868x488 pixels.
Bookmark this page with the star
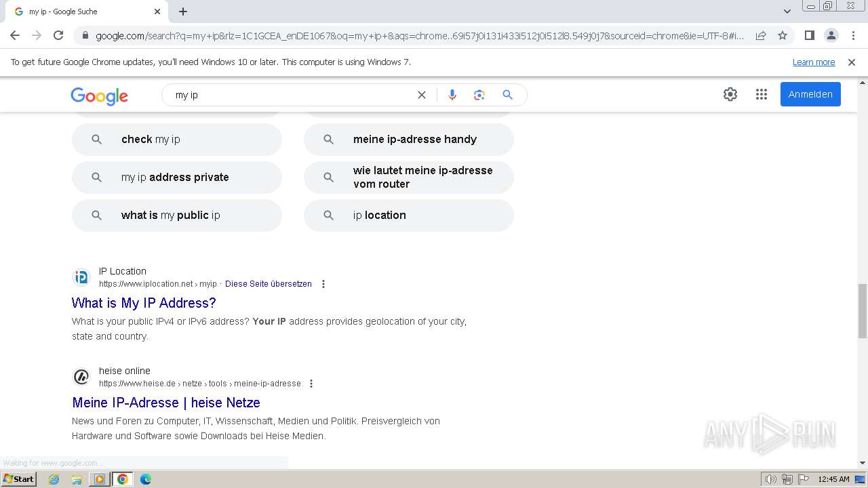[783, 36]
